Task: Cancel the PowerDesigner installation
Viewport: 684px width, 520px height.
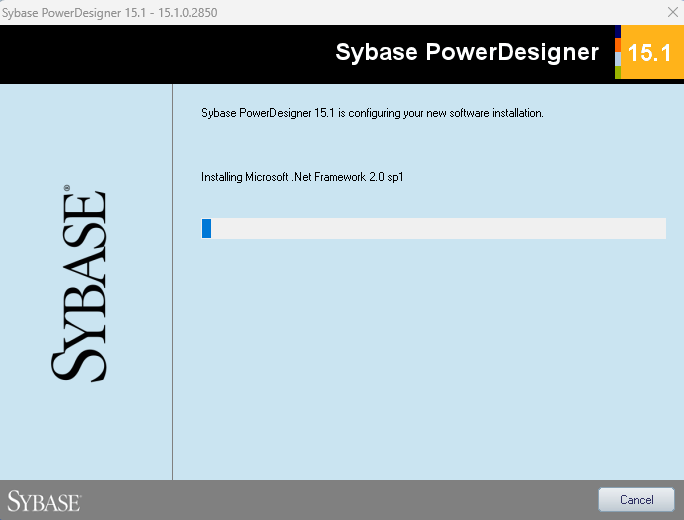Action: pos(636,499)
